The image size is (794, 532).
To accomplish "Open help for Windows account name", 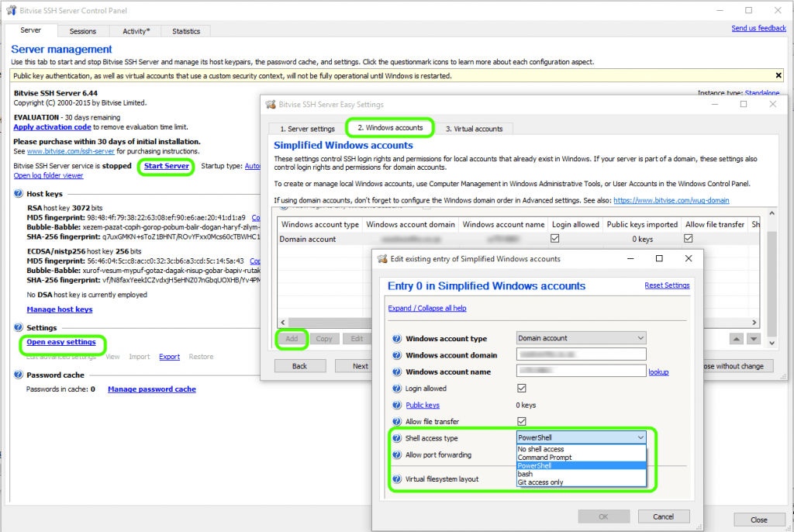I will click(x=397, y=372).
